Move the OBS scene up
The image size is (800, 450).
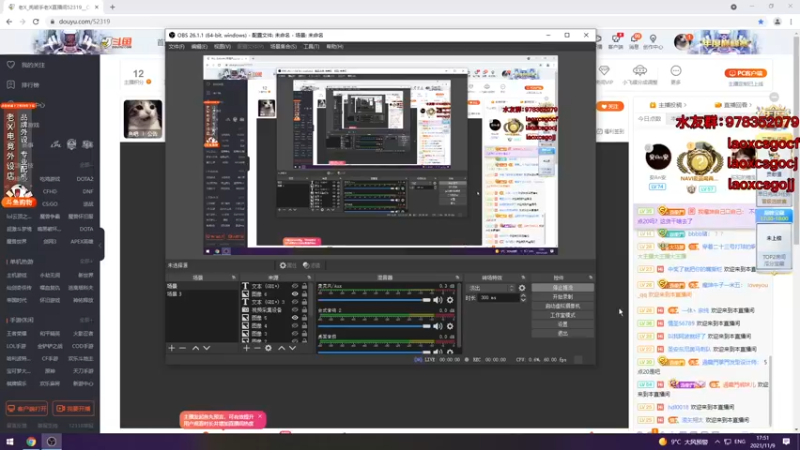click(195, 348)
